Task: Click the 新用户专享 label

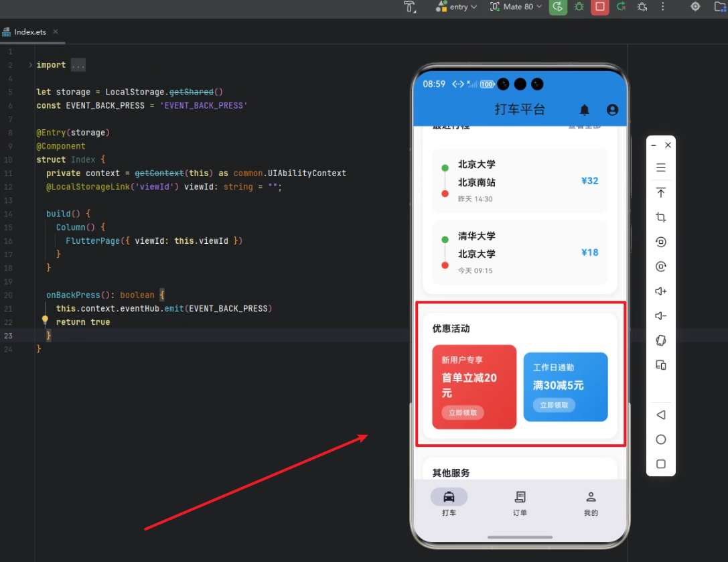Action: pos(462,360)
